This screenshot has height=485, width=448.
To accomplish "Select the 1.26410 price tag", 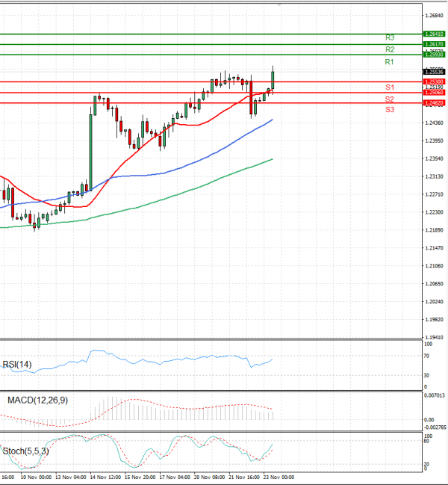I will tap(434, 34).
